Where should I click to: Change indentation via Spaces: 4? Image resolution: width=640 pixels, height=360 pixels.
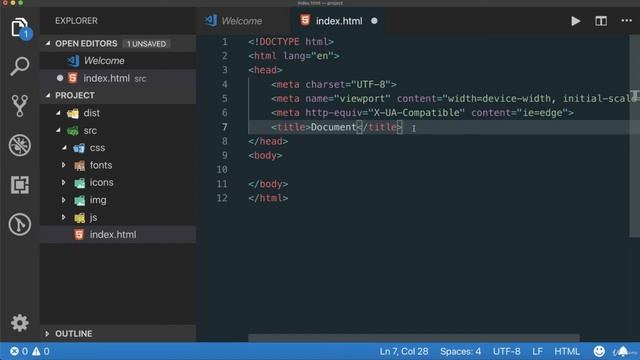460,351
